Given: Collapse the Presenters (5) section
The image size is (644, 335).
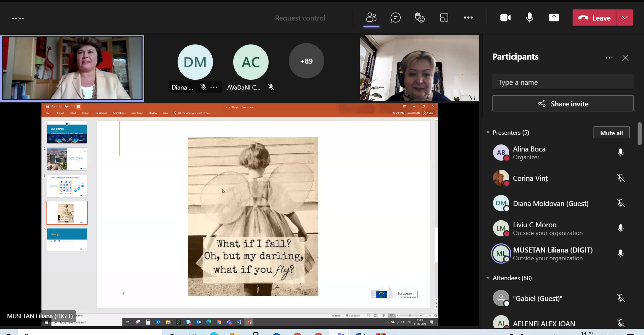Looking at the screenshot, I should (488, 133).
